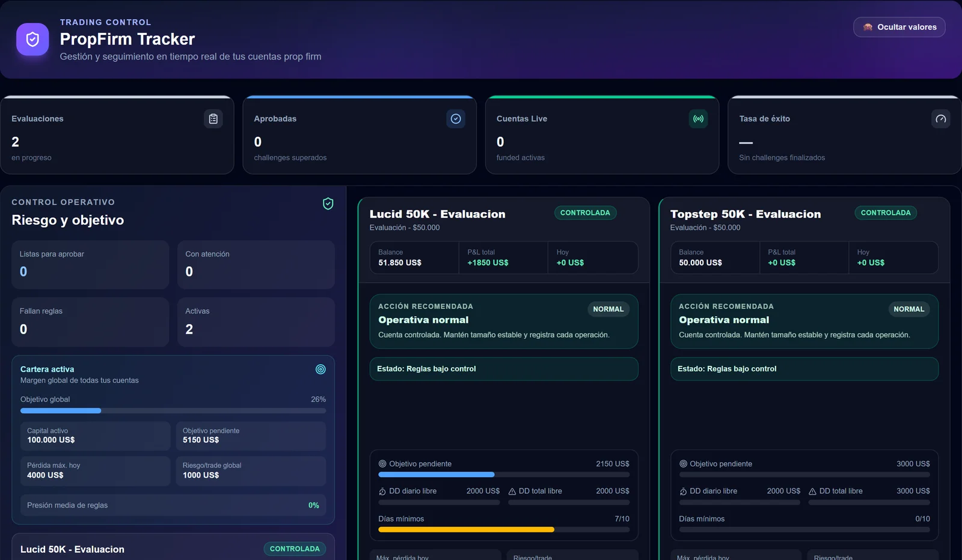Click CONTROLADA badge on Lucid 50K card header
This screenshot has width=962, height=560.
585,213
